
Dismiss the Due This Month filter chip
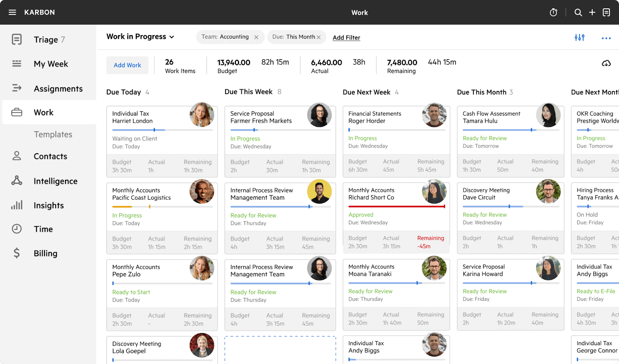point(318,37)
